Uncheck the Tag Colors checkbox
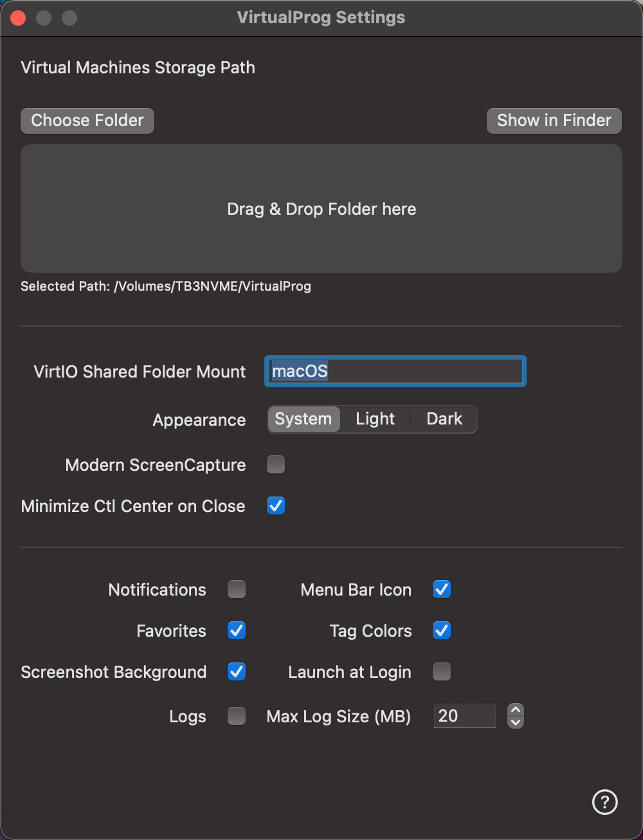Image resolution: width=643 pixels, height=840 pixels. pyautogui.click(x=442, y=630)
